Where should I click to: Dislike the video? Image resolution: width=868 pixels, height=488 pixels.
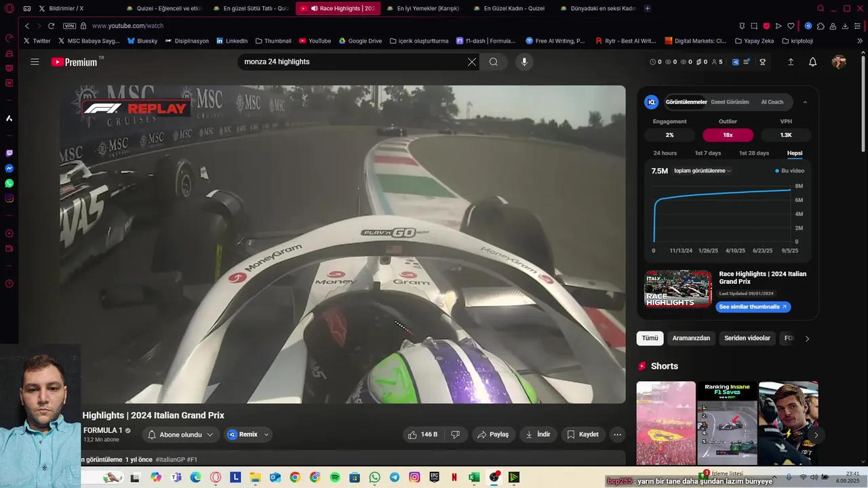click(x=456, y=434)
